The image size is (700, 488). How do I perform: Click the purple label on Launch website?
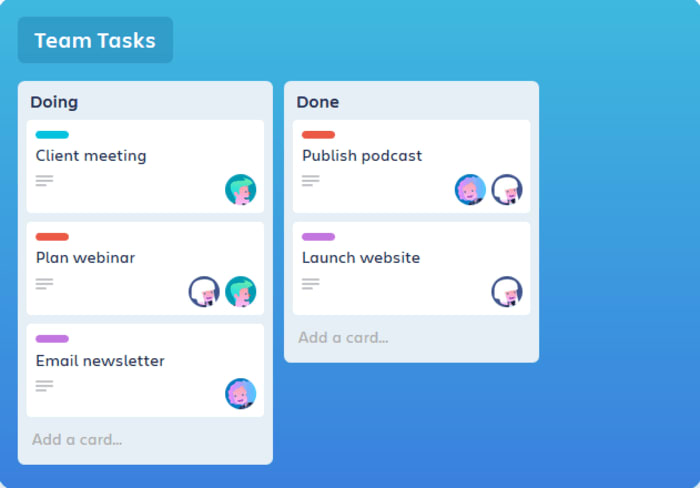pos(318,237)
